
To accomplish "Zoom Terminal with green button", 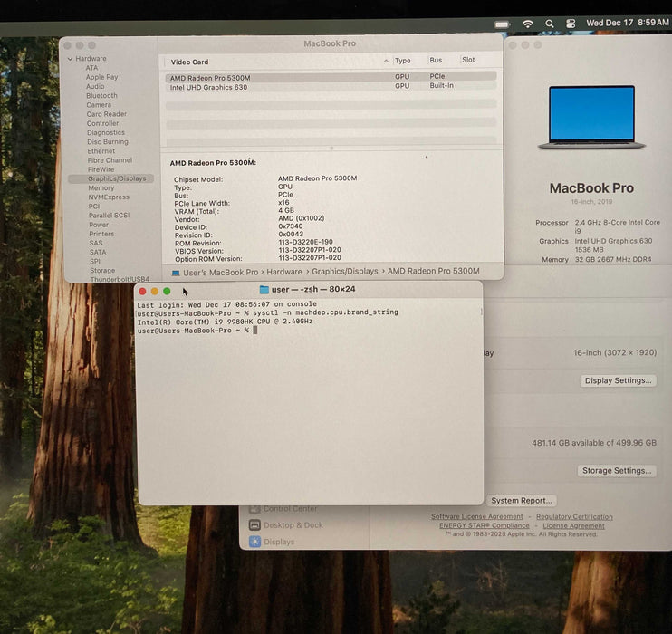I will click(167, 291).
